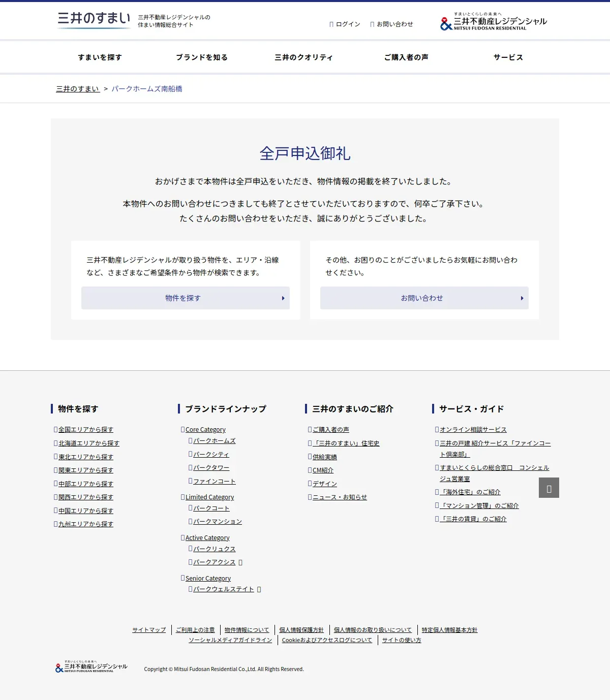Open 「三井のすまい」住宅史 link
The height and width of the screenshot is (700, 610).
[x=346, y=443]
